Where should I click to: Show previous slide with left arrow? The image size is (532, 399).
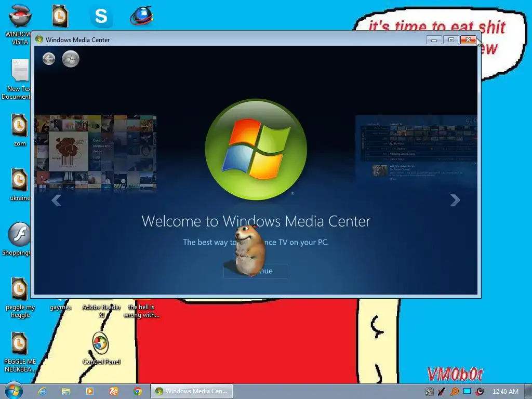[56, 200]
